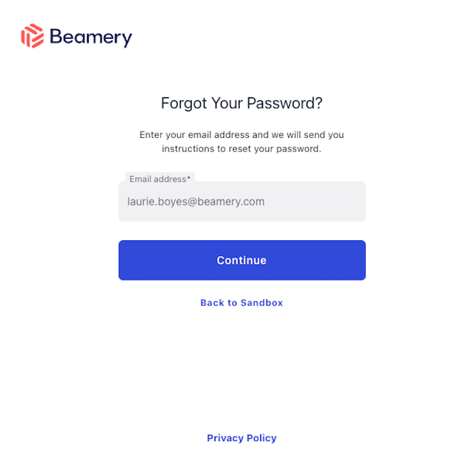The width and height of the screenshot is (476, 466).
Task: Click the word Sandbox in the back link
Action: pos(262,303)
